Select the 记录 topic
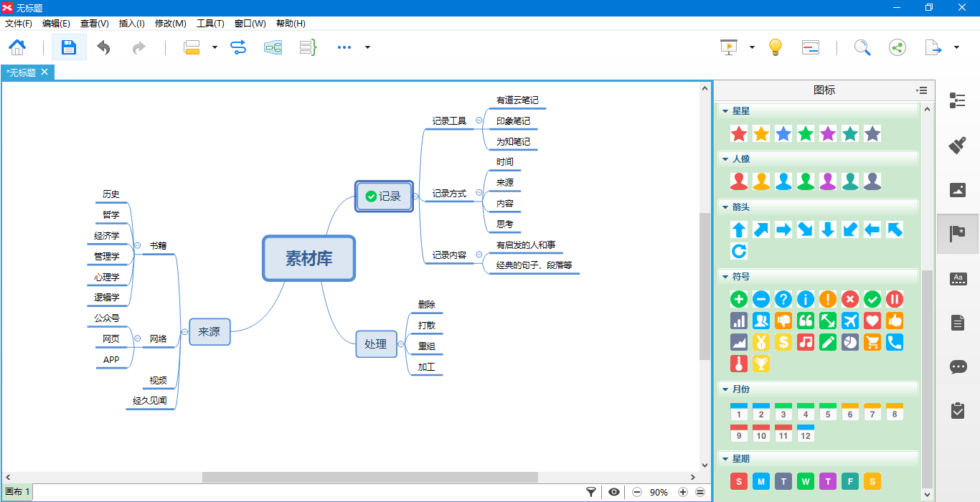The width and height of the screenshot is (980, 502). click(385, 196)
